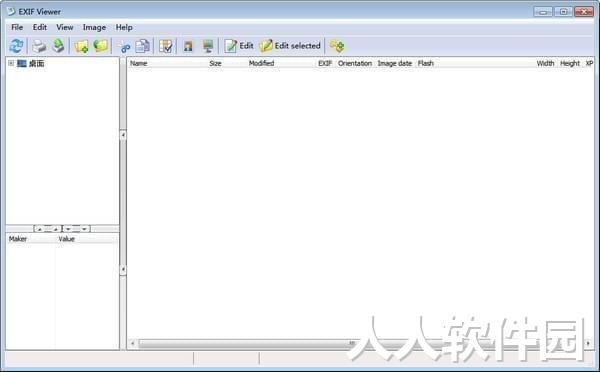Sort by Name column header
The width and height of the screenshot is (600, 372).
pyautogui.click(x=139, y=64)
